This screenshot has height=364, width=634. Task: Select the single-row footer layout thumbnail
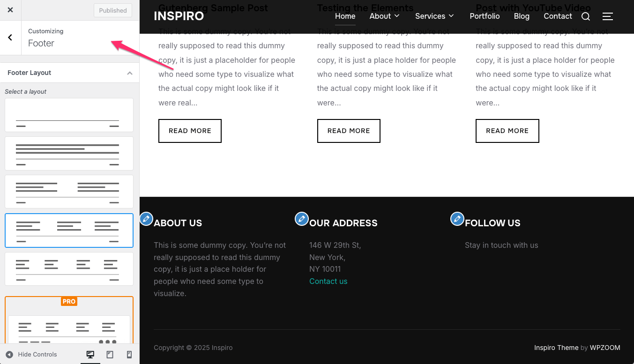[x=69, y=115]
